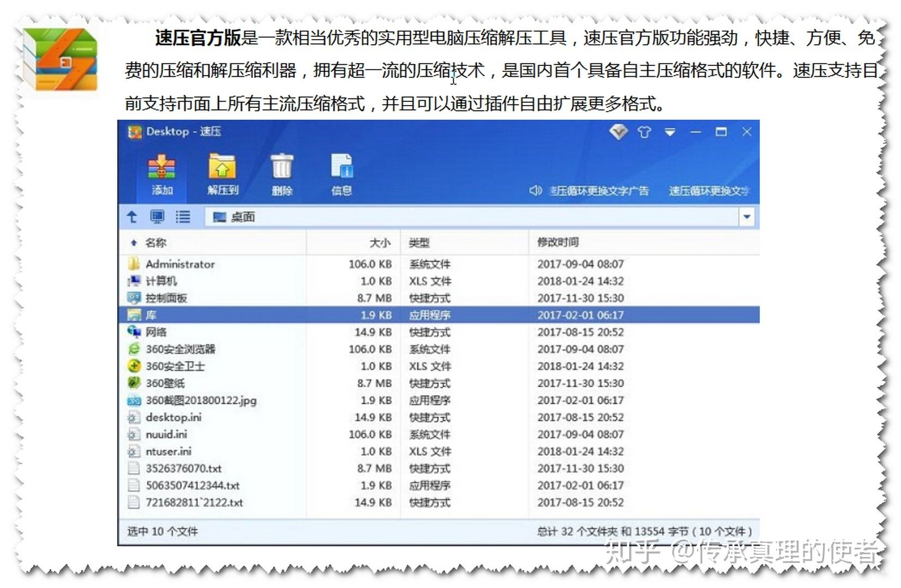Select the 网络 network icon
Viewport: 901px width, 588px height.
133,332
